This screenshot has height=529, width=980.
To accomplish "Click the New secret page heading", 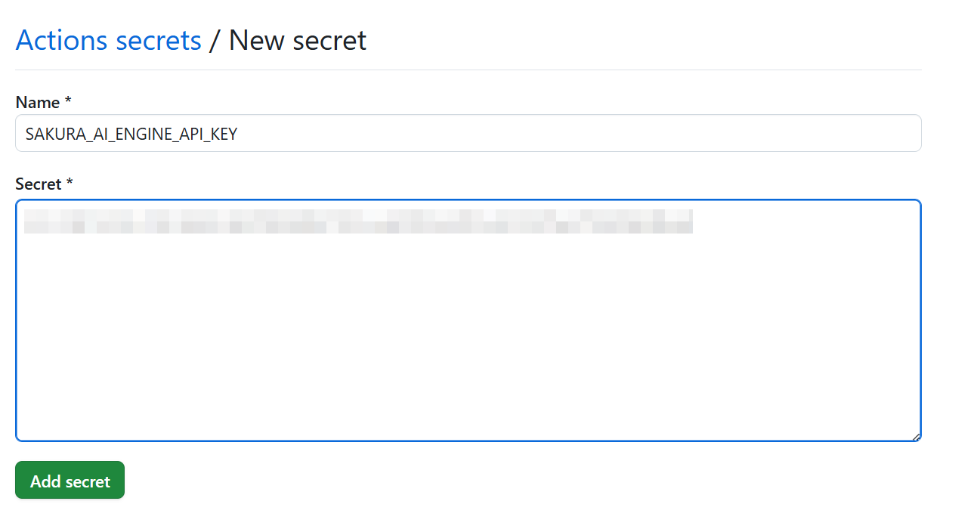I will coord(297,40).
